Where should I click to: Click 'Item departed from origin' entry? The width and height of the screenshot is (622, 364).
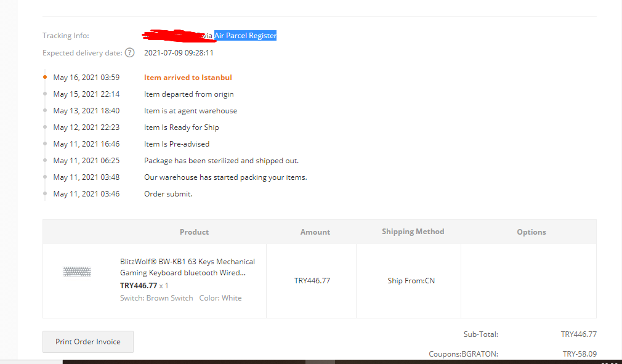(189, 94)
